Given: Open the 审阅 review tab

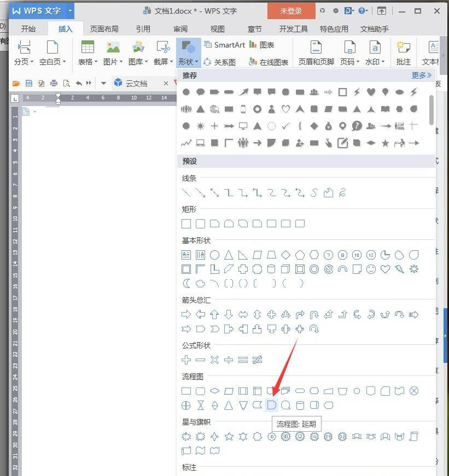Looking at the screenshot, I should pos(180,29).
